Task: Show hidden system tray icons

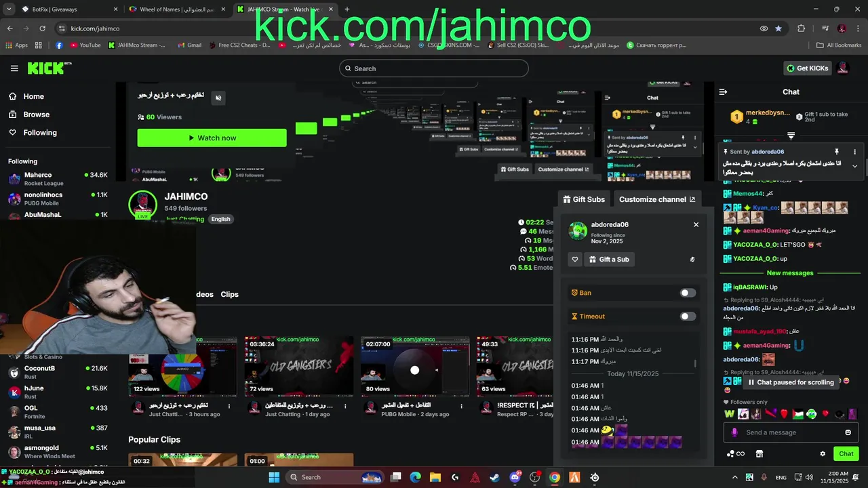Action: click(735, 477)
